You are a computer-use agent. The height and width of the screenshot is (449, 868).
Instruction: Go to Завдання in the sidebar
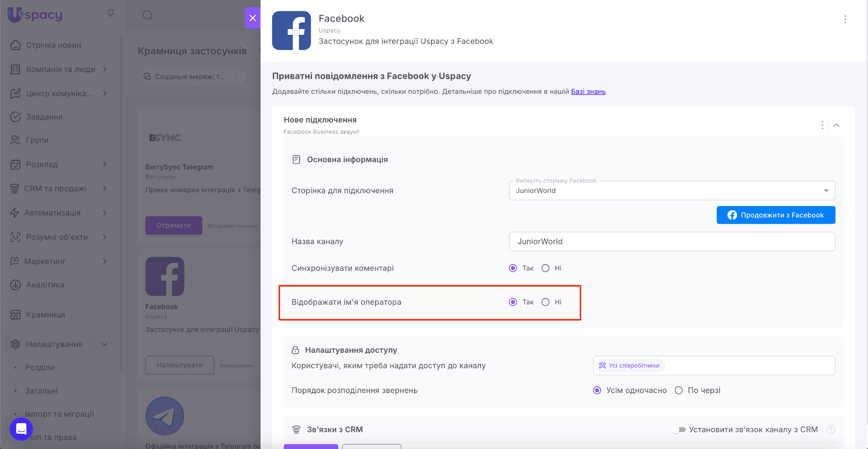coord(44,117)
